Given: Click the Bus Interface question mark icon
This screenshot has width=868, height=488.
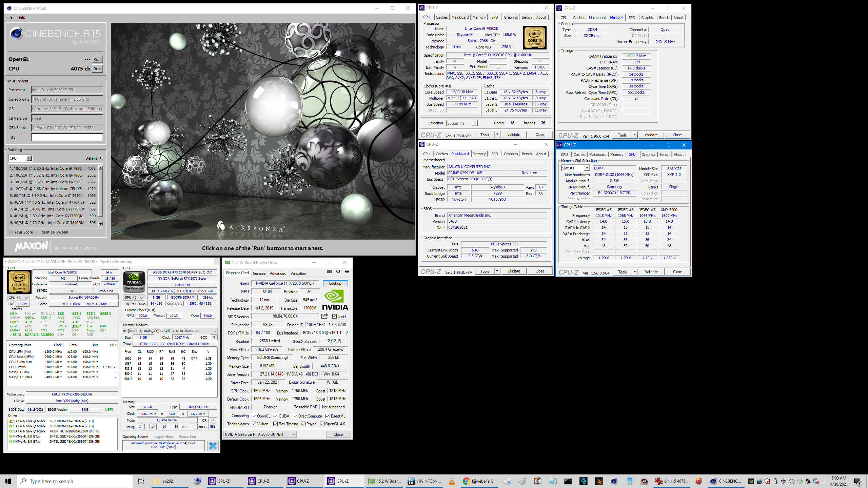Looking at the screenshot, I should coord(347,333).
